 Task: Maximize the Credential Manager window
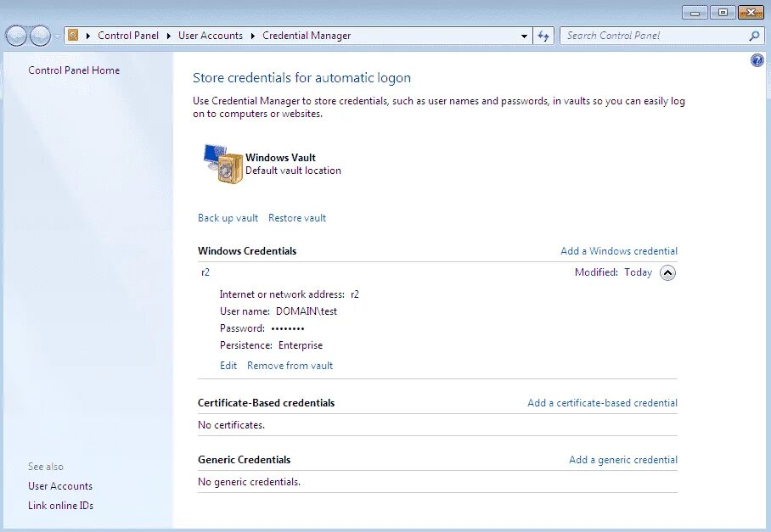(723, 13)
